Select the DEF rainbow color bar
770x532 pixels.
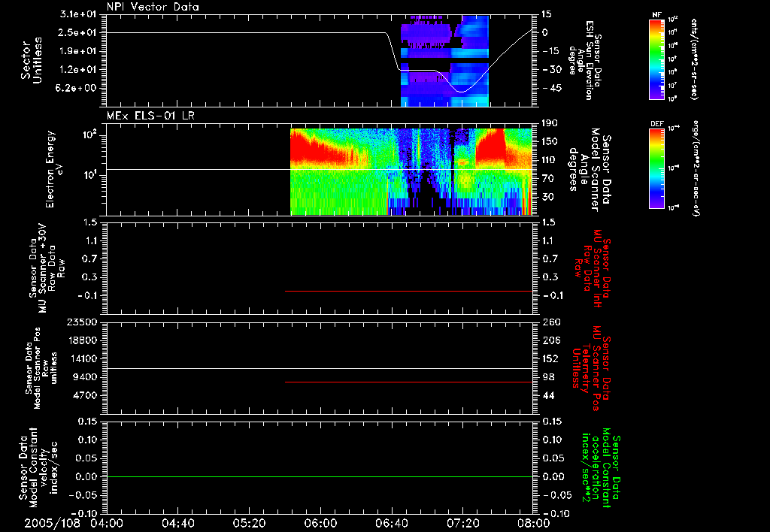657,168
